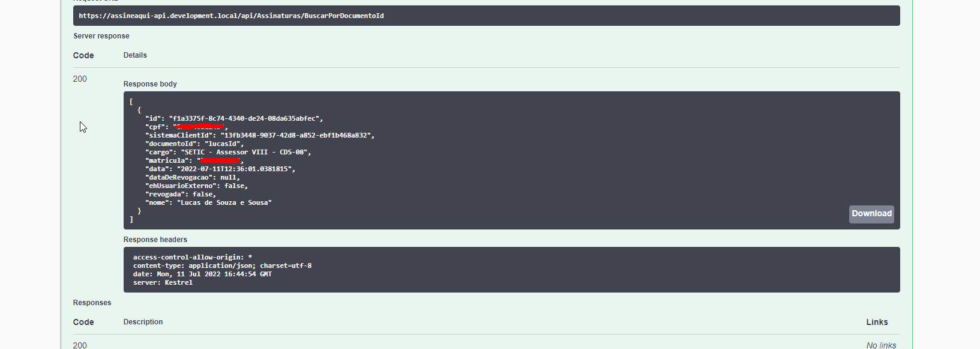Screen dimensions: 980x349
Task: Click the "Response headers" label
Action: 155,240
